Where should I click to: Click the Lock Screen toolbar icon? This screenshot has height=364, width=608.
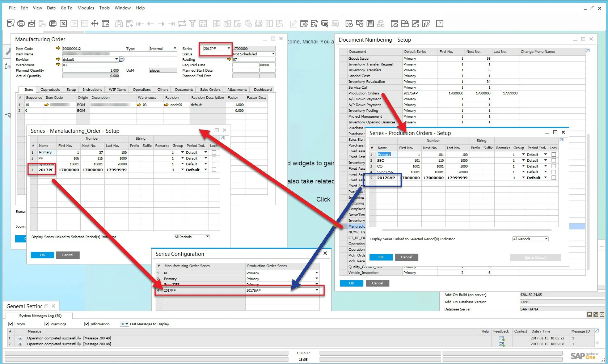point(105,24)
